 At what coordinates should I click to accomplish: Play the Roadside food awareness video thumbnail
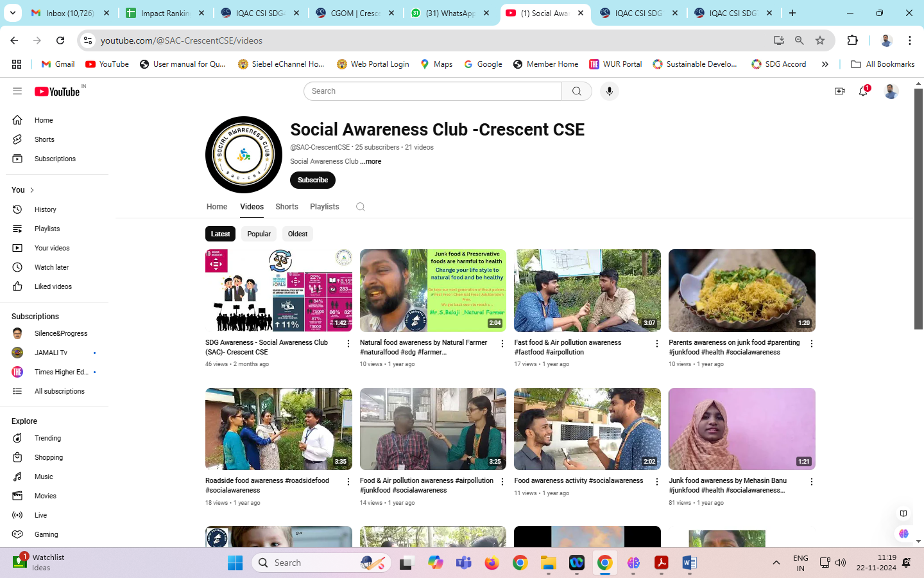pyautogui.click(x=278, y=428)
